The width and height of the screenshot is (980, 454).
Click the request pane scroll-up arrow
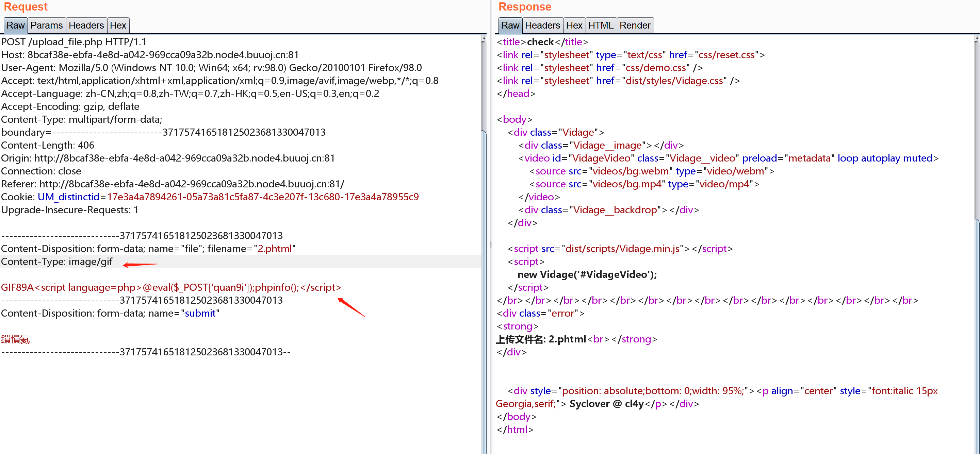[484, 38]
